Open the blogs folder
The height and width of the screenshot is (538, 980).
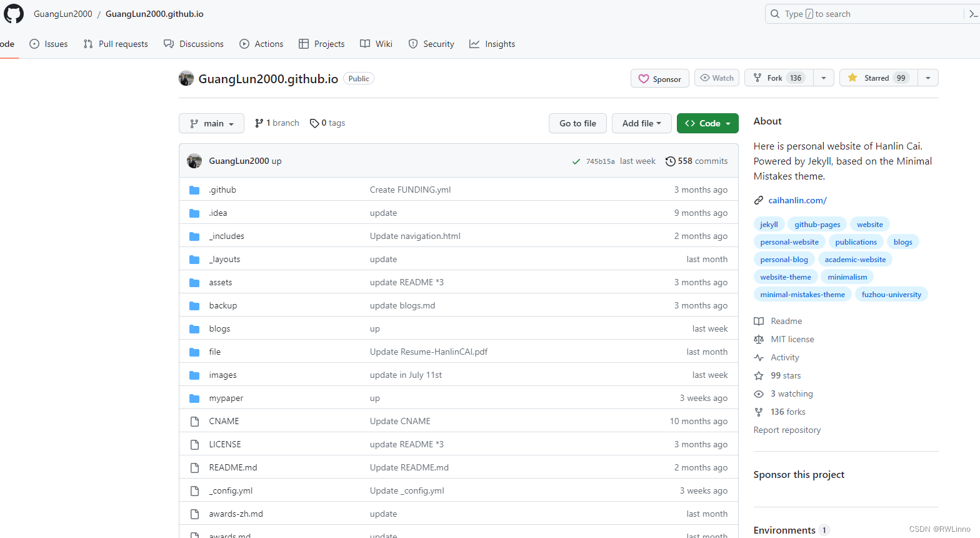tap(219, 328)
